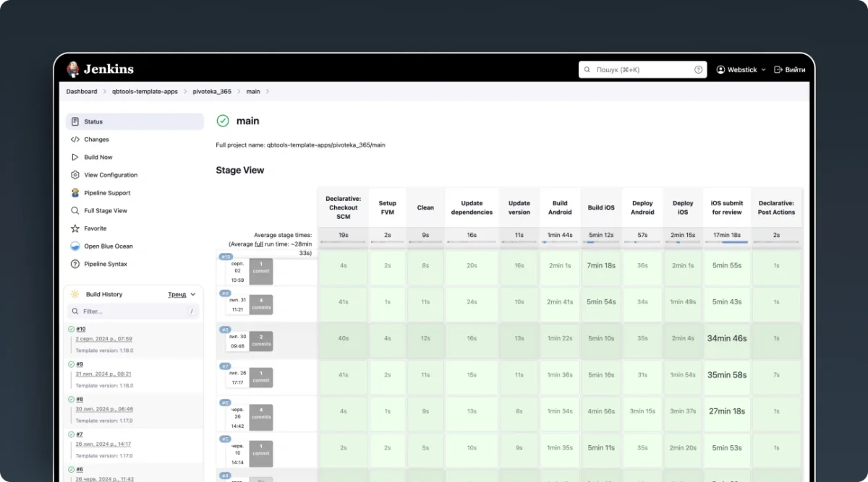Click the search magnifier icon in header
Screen dimensions: 868x482
click(587, 69)
